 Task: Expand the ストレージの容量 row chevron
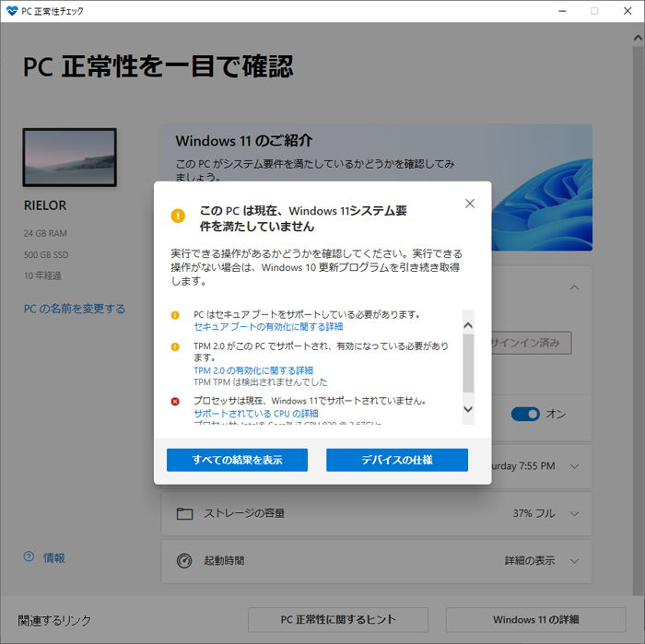[x=575, y=513]
